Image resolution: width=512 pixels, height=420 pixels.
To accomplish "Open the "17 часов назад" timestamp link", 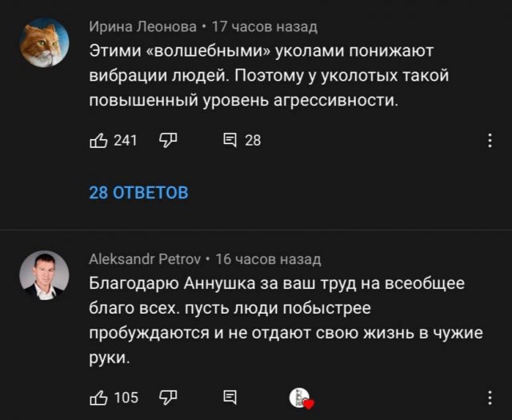I will click(264, 27).
